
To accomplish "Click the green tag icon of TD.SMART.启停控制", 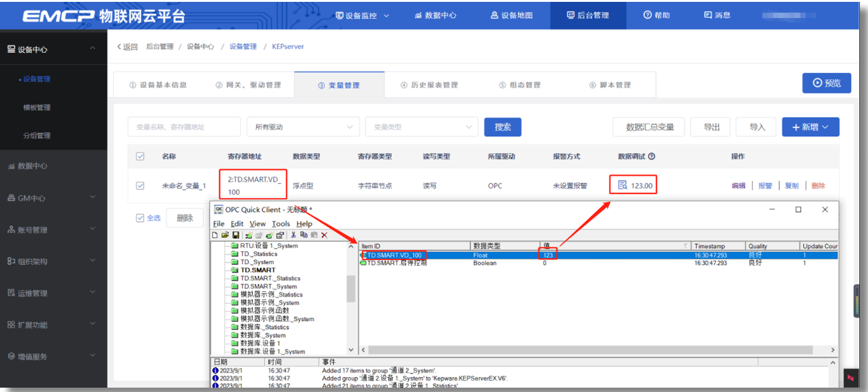I will click(363, 263).
